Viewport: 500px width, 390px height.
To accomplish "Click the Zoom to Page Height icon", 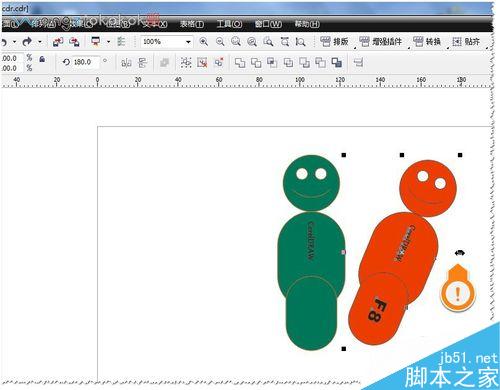I will [300, 42].
